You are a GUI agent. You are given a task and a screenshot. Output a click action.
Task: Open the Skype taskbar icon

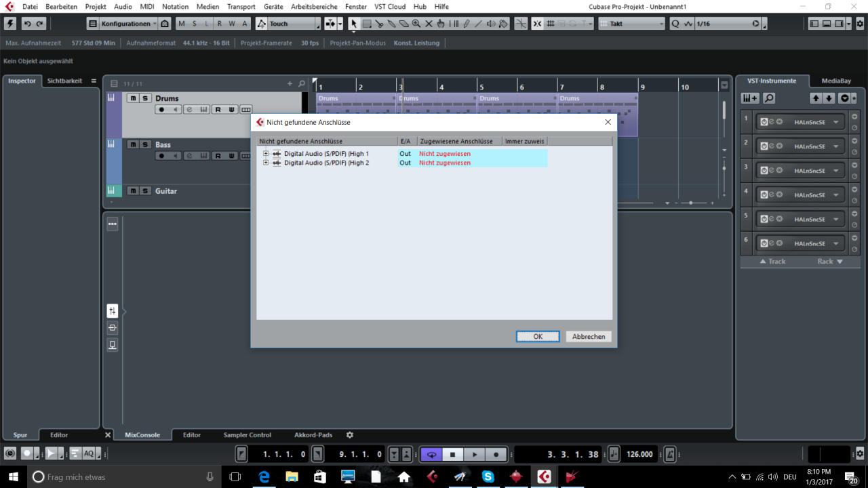tap(488, 476)
